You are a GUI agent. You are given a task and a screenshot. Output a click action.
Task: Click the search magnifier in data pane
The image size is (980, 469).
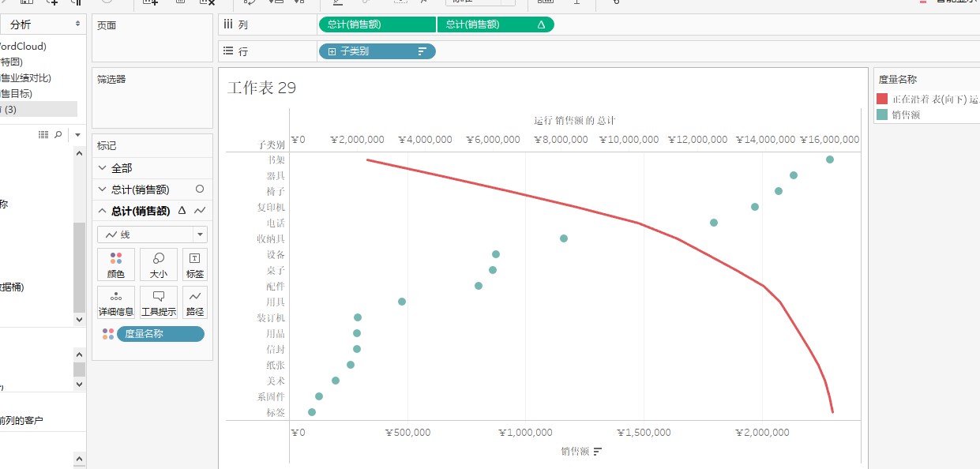58,135
